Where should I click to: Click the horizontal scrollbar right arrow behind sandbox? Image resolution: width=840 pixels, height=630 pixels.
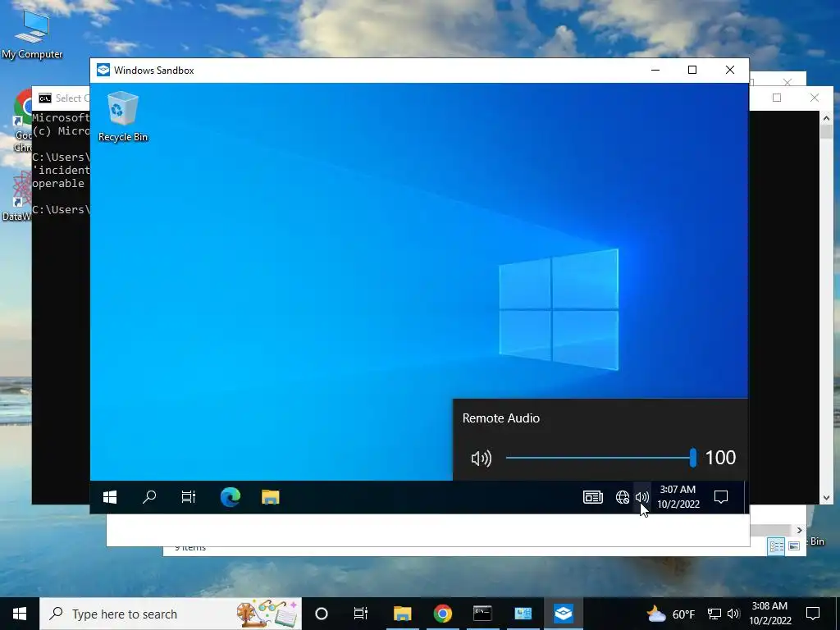[799, 530]
